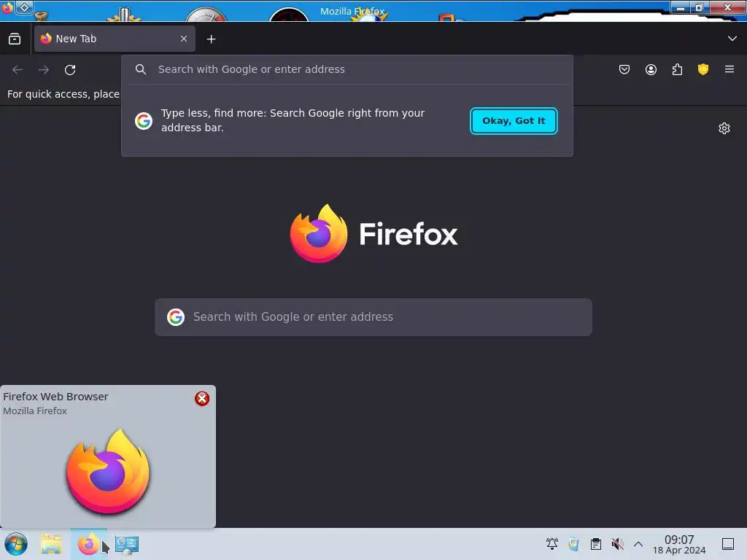
Task: Open the clipboard tray icon
Action: 595,544
